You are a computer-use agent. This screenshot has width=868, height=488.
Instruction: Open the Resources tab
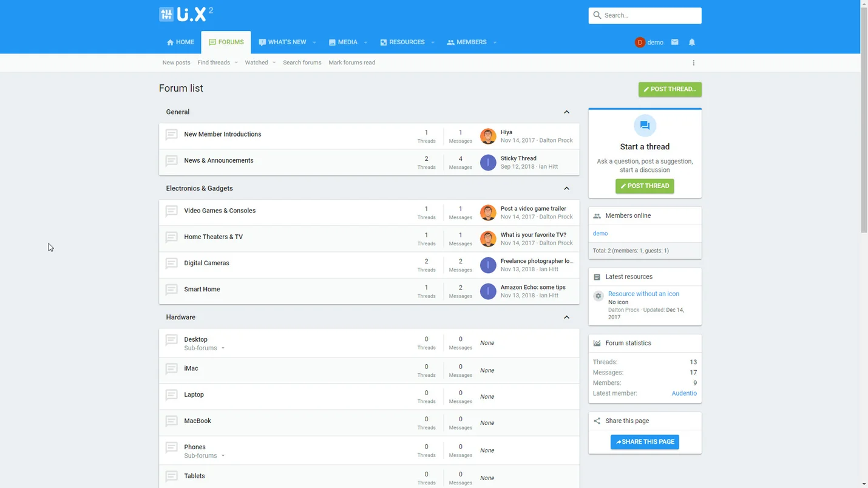tap(402, 42)
